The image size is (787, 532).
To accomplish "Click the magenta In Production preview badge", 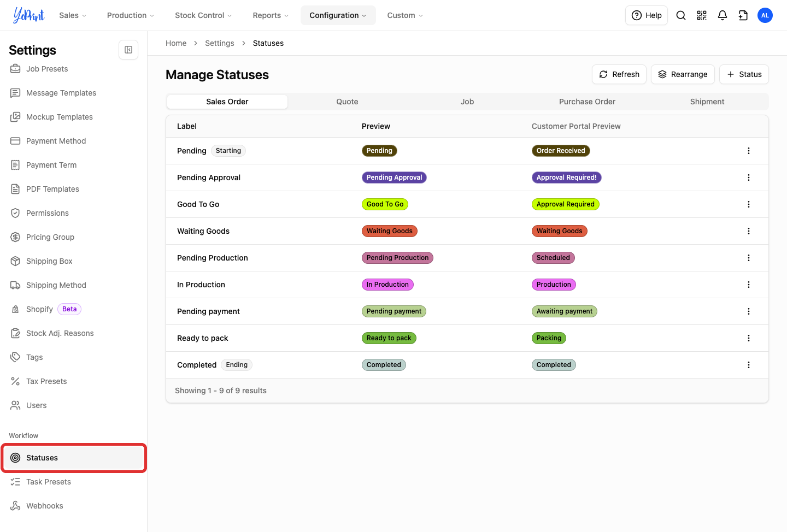I will [x=387, y=285].
